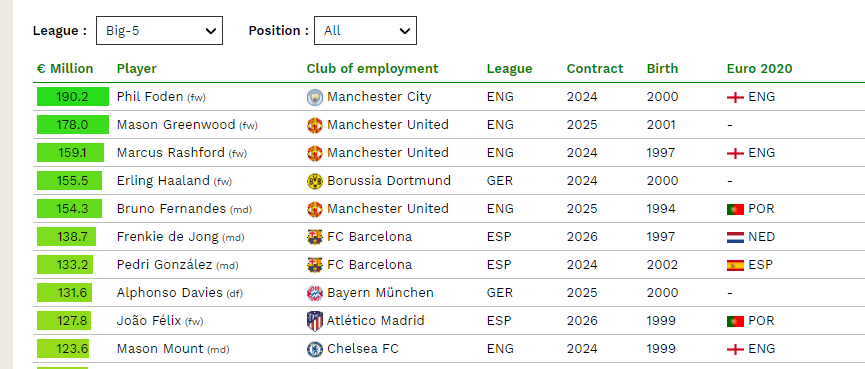Screen dimensions: 865x369
Task: Sort by the € Million column header
Action: (65, 68)
